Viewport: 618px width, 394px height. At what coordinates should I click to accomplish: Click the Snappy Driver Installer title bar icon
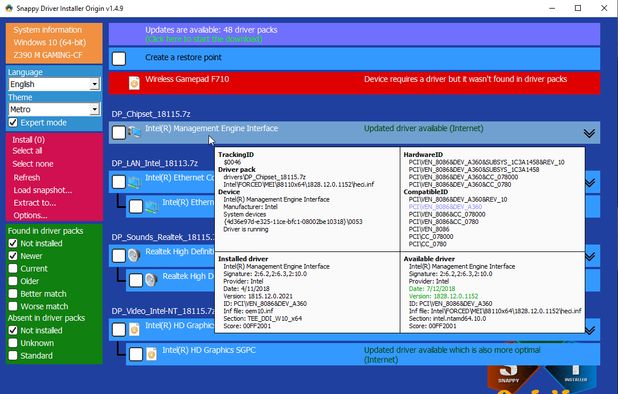tap(8, 8)
